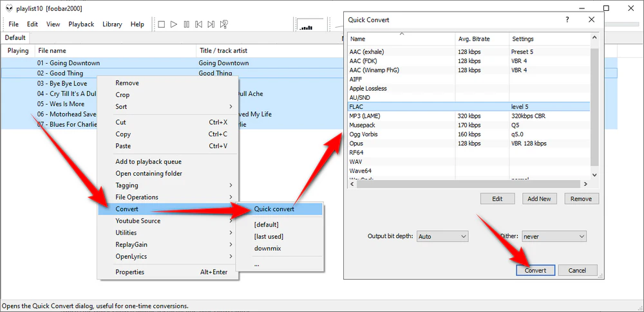Open the Help menu
Image resolution: width=644 pixels, height=312 pixels.
pos(137,24)
